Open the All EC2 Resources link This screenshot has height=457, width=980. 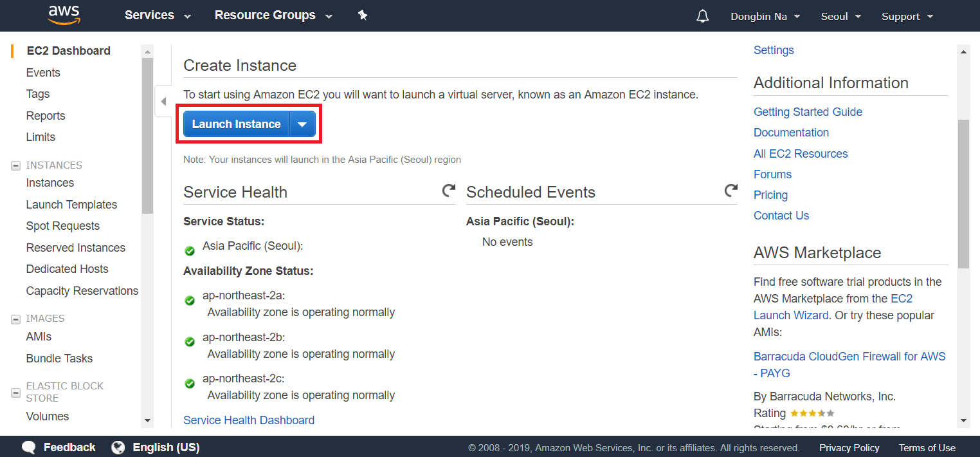801,154
